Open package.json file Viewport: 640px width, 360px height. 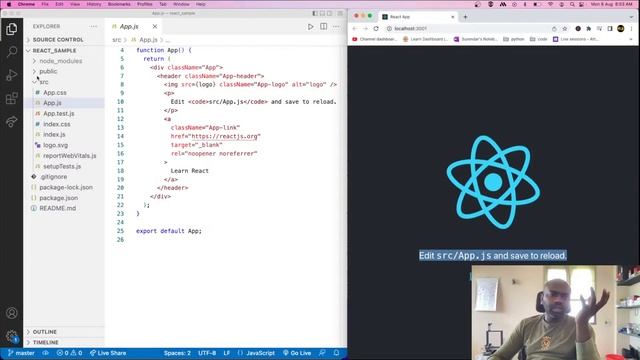pos(63,198)
